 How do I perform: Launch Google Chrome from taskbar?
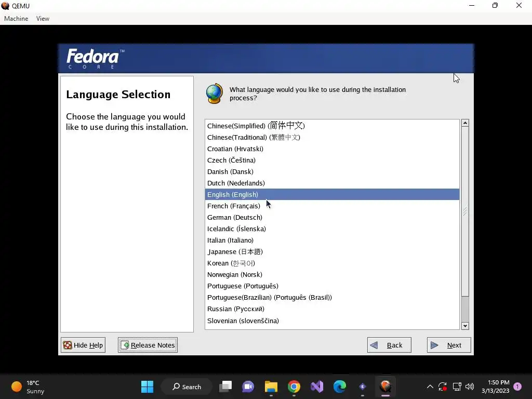coord(294,387)
